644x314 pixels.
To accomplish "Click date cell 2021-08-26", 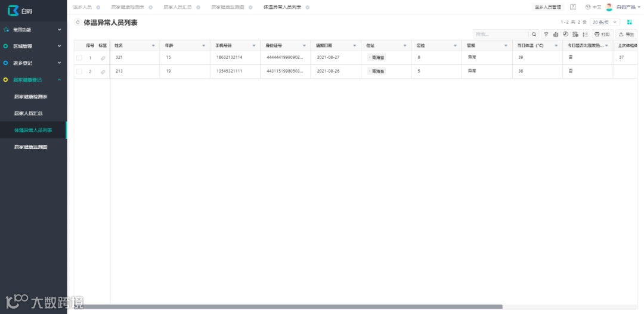I will pos(328,71).
